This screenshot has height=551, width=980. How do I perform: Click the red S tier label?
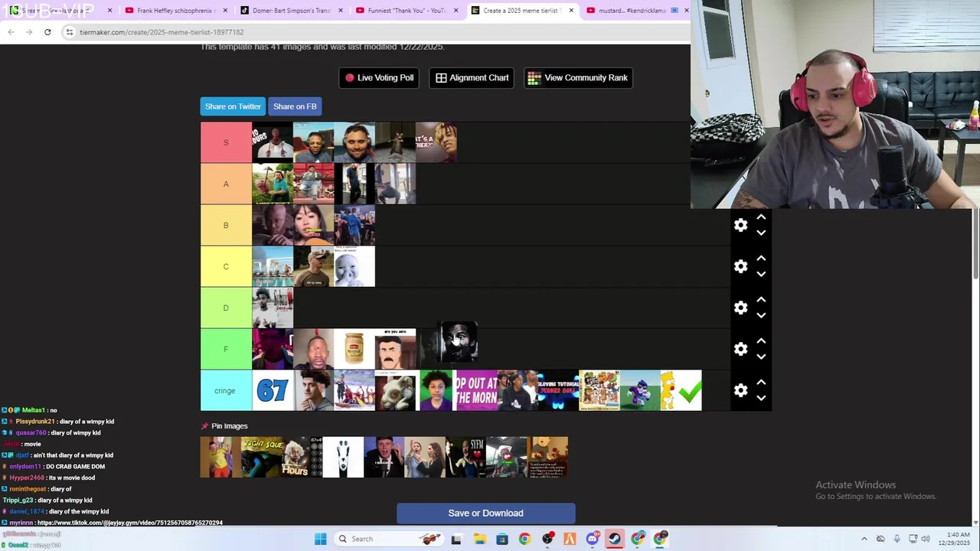tap(226, 142)
